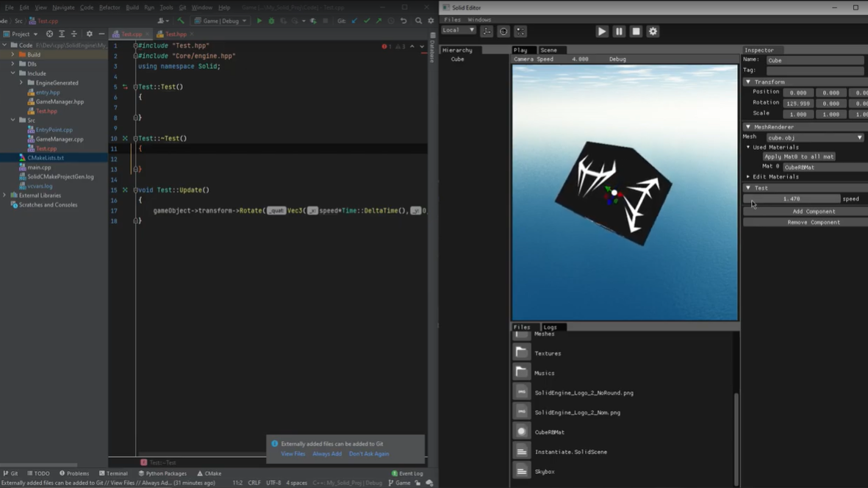This screenshot has height=488, width=868.
Task: Switch to the Scene tab
Action: 548,50
